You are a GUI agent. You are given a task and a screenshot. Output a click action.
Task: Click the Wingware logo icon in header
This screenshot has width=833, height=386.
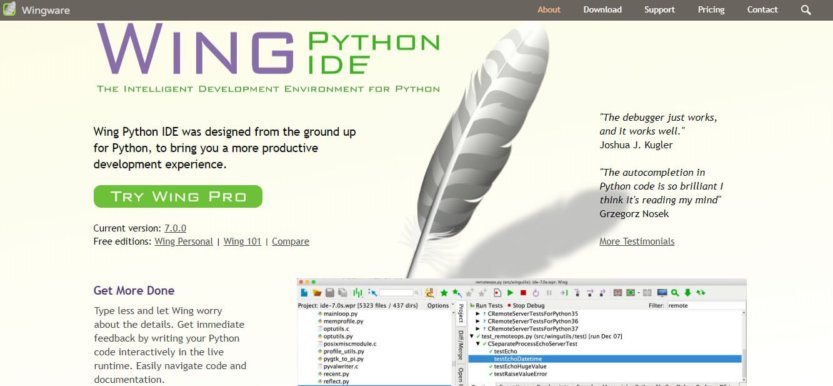[x=9, y=9]
